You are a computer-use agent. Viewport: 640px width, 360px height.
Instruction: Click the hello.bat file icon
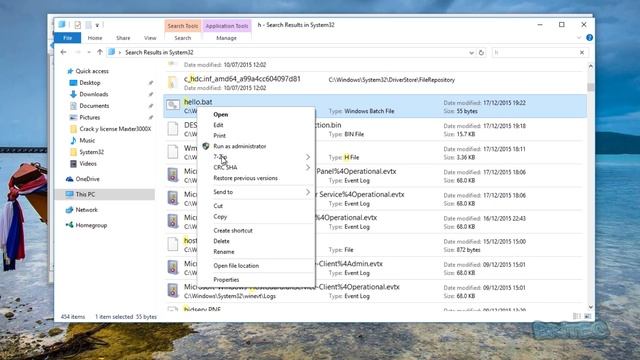point(173,105)
